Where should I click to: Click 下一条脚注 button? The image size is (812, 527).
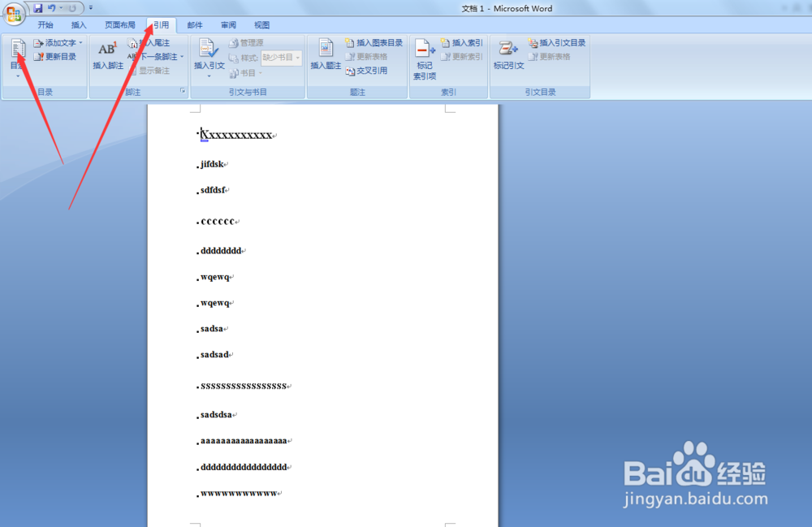153,56
